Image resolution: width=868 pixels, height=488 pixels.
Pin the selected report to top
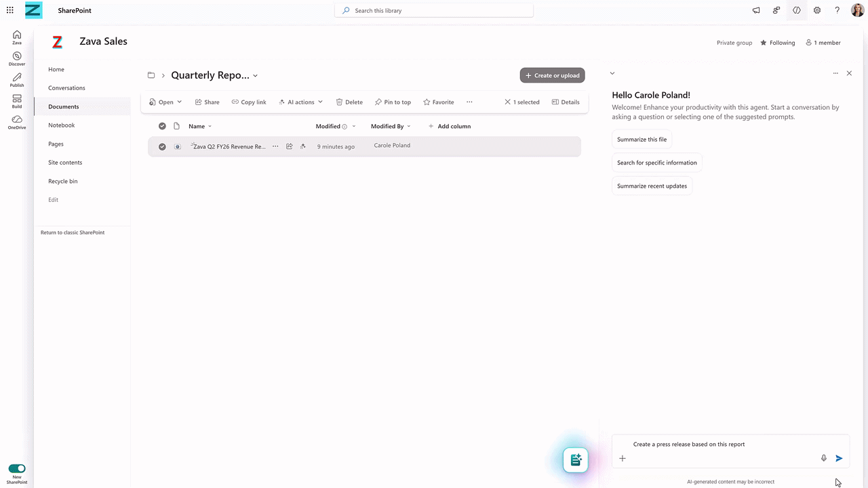tap(392, 102)
